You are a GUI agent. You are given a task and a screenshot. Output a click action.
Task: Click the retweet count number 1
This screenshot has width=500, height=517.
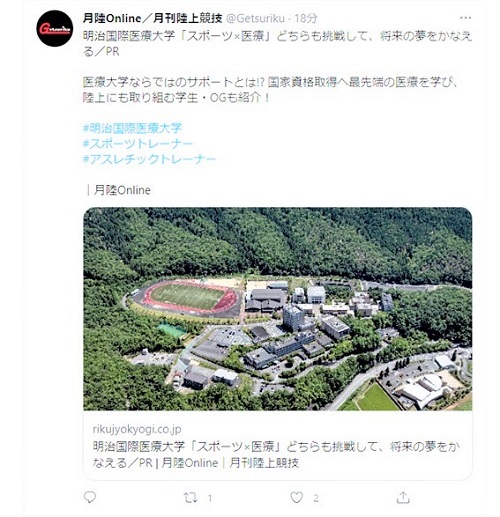point(210,498)
